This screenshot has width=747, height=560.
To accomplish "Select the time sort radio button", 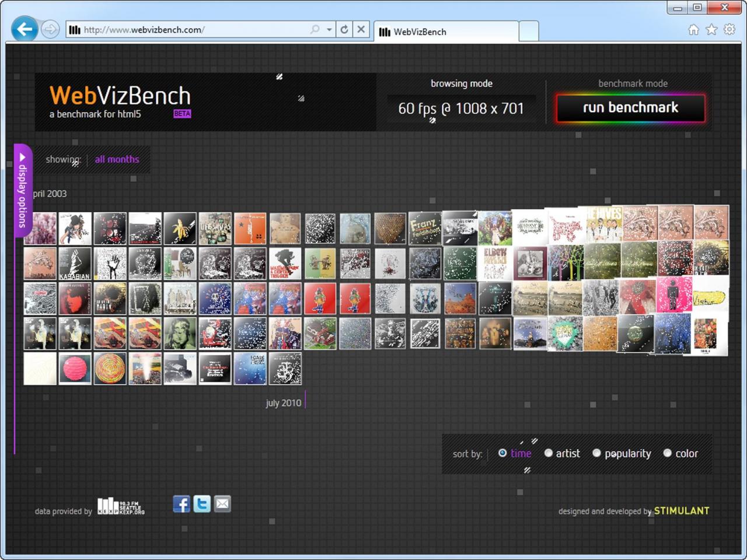I will point(502,453).
